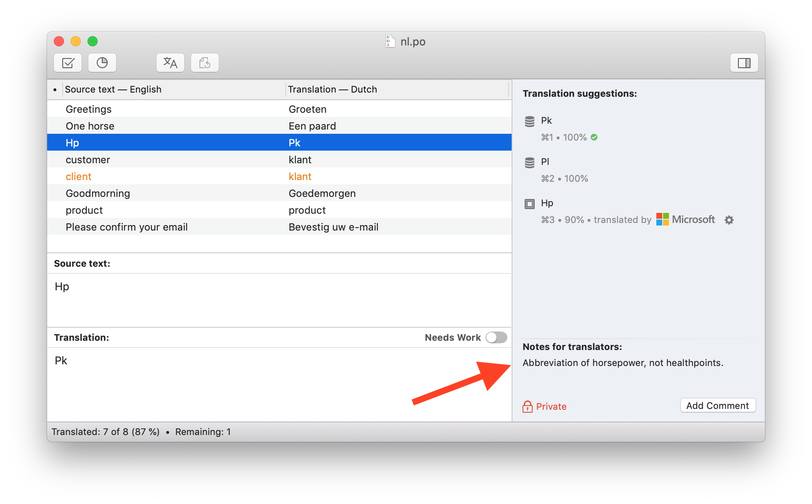Open translation suggestion settings gear
The image size is (812, 504).
pyautogui.click(x=729, y=220)
